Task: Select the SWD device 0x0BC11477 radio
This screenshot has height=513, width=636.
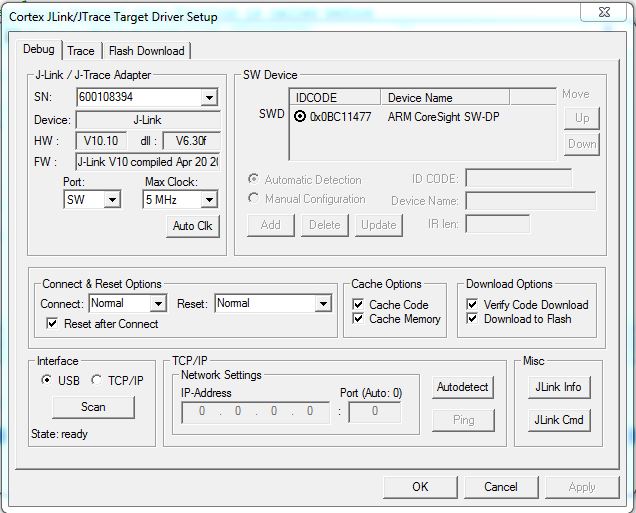Action: (x=300, y=117)
